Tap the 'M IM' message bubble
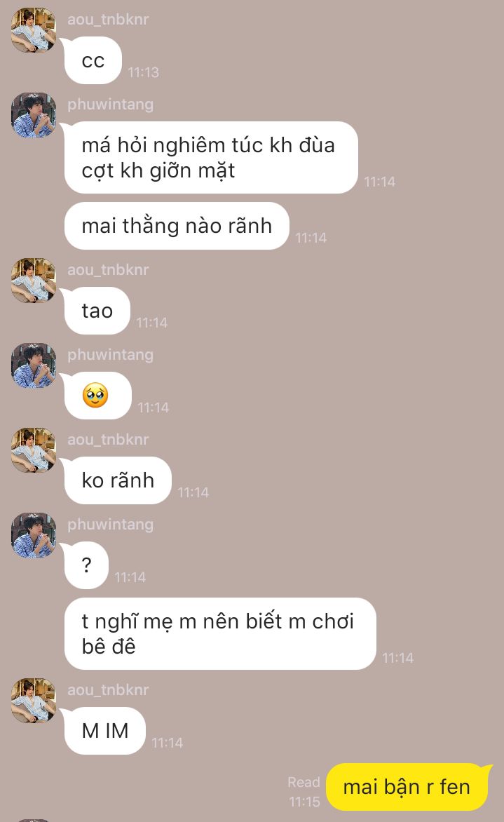 pos(104,731)
